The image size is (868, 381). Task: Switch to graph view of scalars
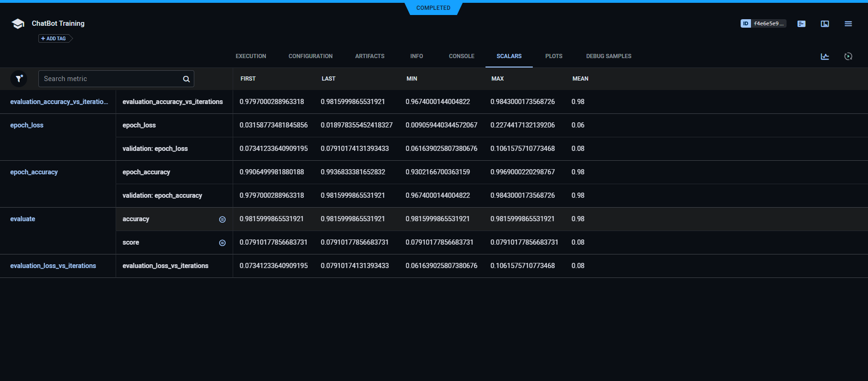[x=825, y=56]
